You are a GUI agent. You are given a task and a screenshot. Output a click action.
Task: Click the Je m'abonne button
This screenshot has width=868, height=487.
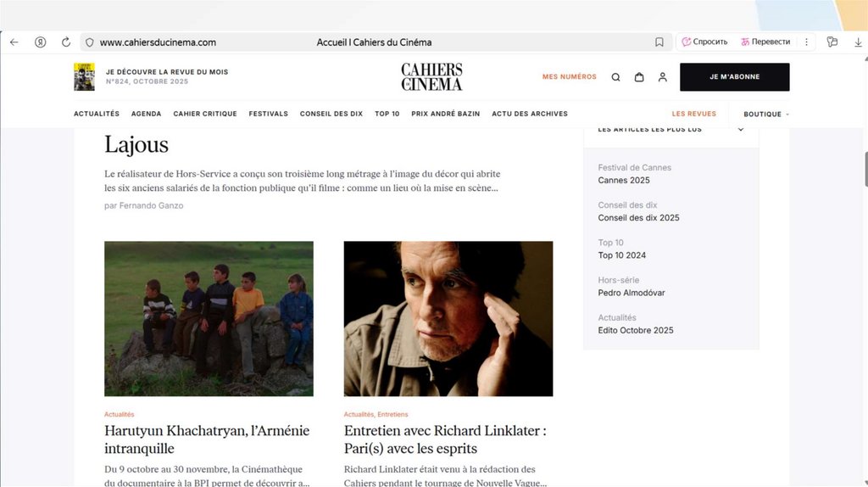coord(735,76)
